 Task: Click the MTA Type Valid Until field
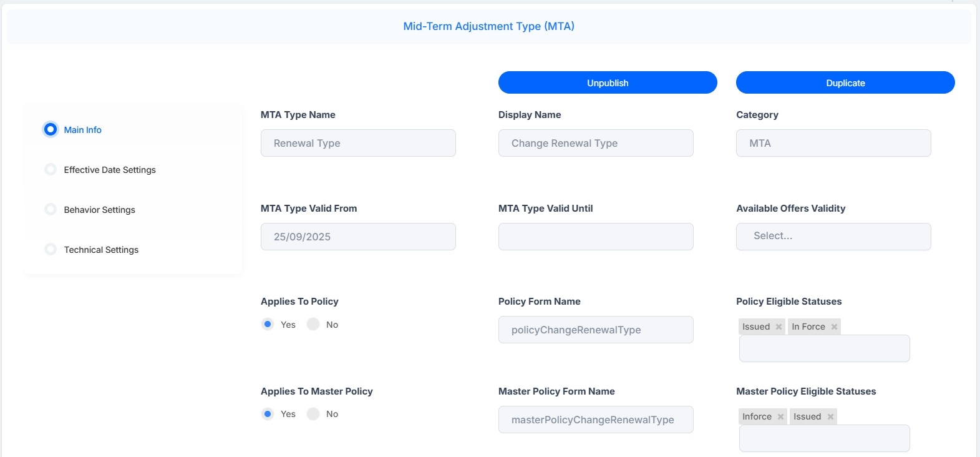[596, 237]
